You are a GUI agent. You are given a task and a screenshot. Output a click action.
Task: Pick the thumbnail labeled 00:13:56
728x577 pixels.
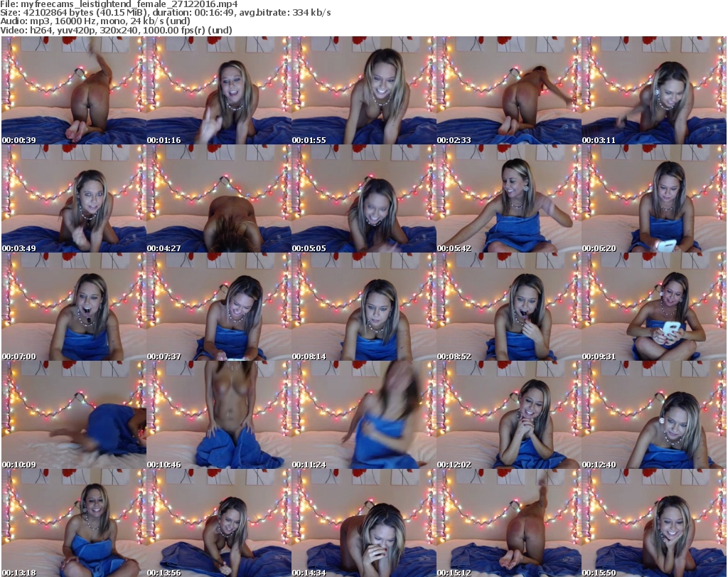219,523
